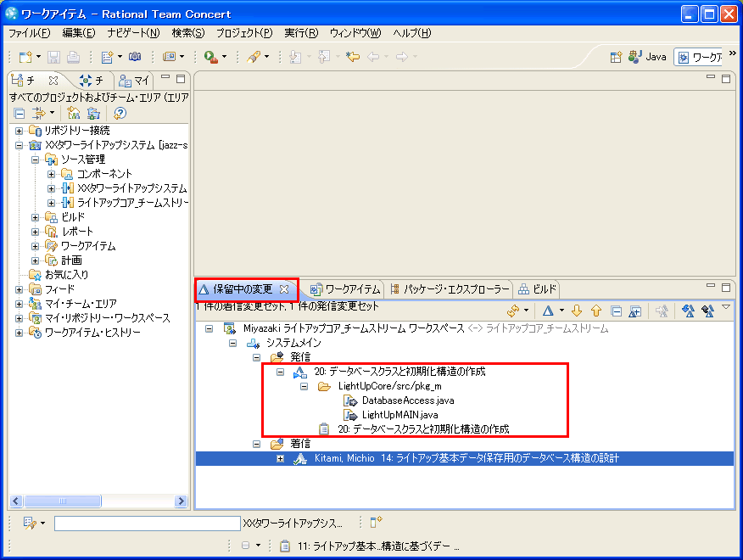743x560 pixels.
Task: Switch to the マイ tab in left panel
Action: (x=134, y=81)
